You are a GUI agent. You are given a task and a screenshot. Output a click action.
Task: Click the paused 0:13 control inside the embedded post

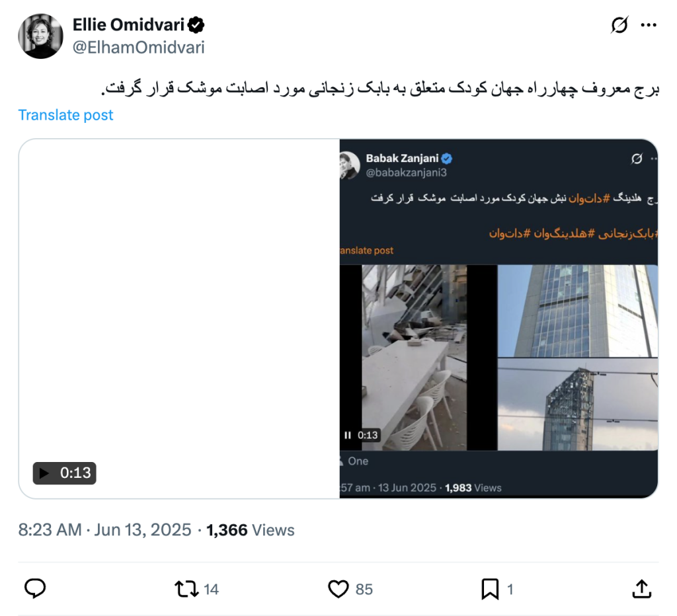(x=361, y=435)
